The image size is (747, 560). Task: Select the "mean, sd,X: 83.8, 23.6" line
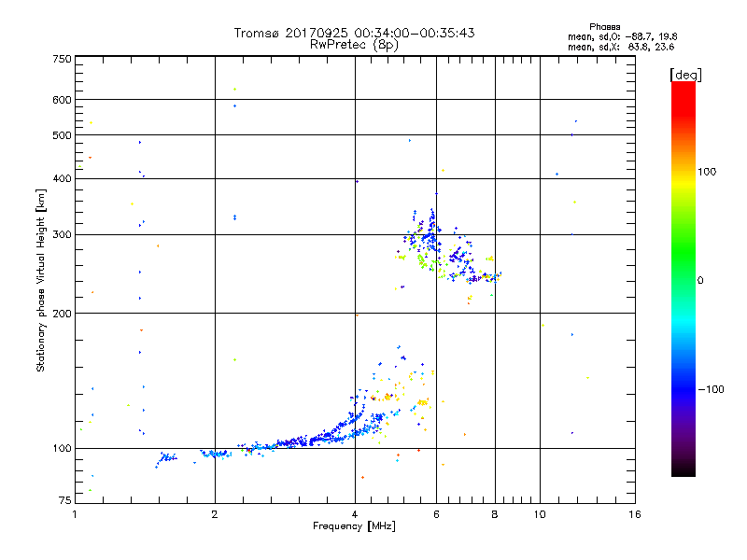click(x=621, y=48)
